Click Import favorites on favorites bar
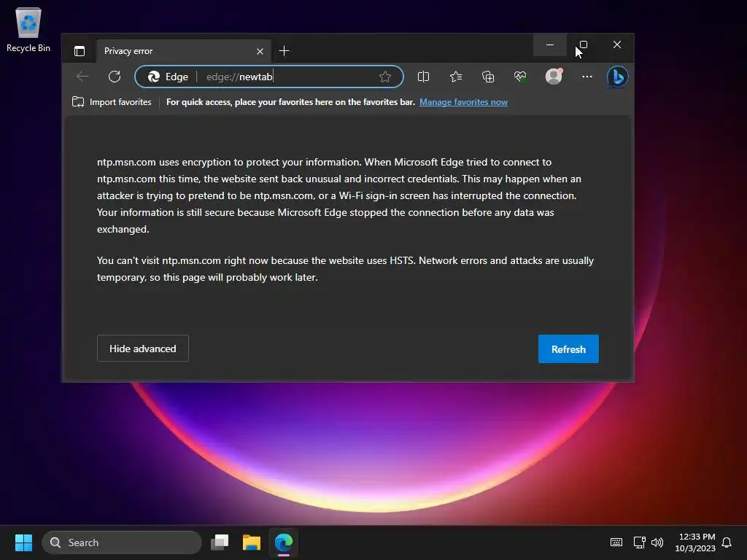Viewport: 747px width, 560px height. (112, 102)
